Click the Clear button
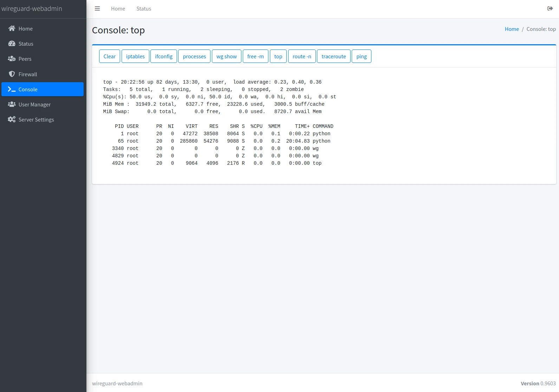 click(x=110, y=56)
